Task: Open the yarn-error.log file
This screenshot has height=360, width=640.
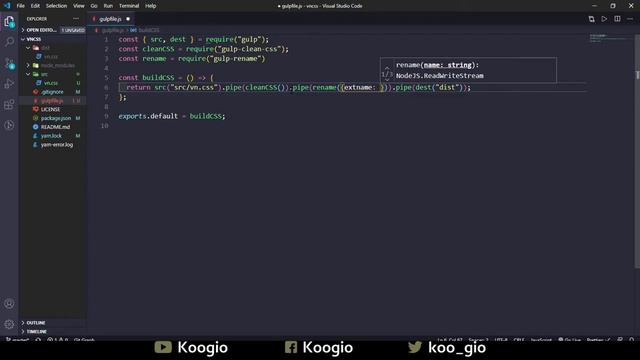Action: click(x=57, y=144)
